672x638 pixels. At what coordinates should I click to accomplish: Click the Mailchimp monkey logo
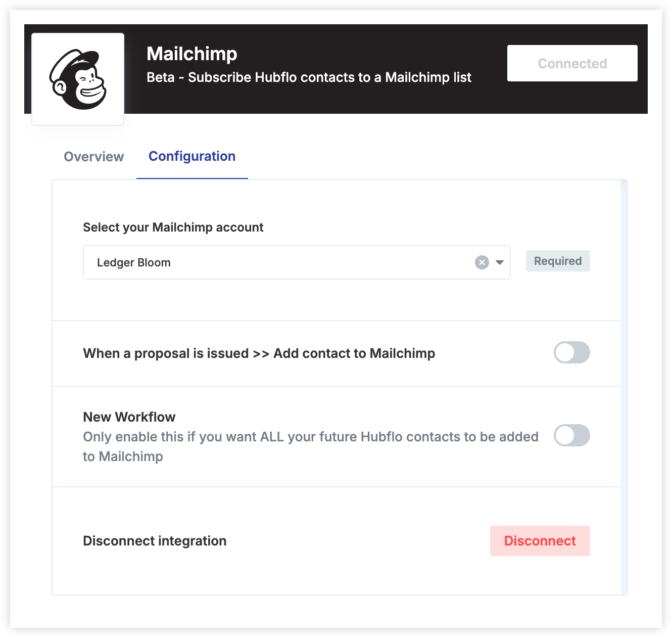pos(78,79)
